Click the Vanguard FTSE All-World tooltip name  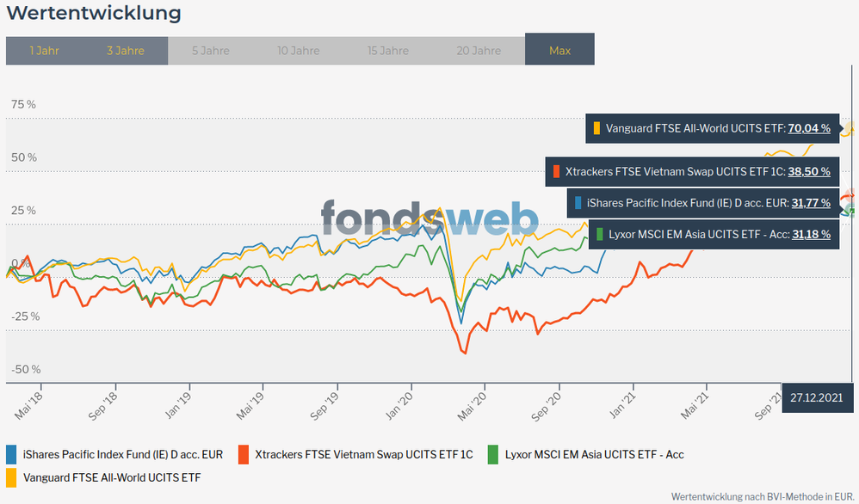point(695,129)
